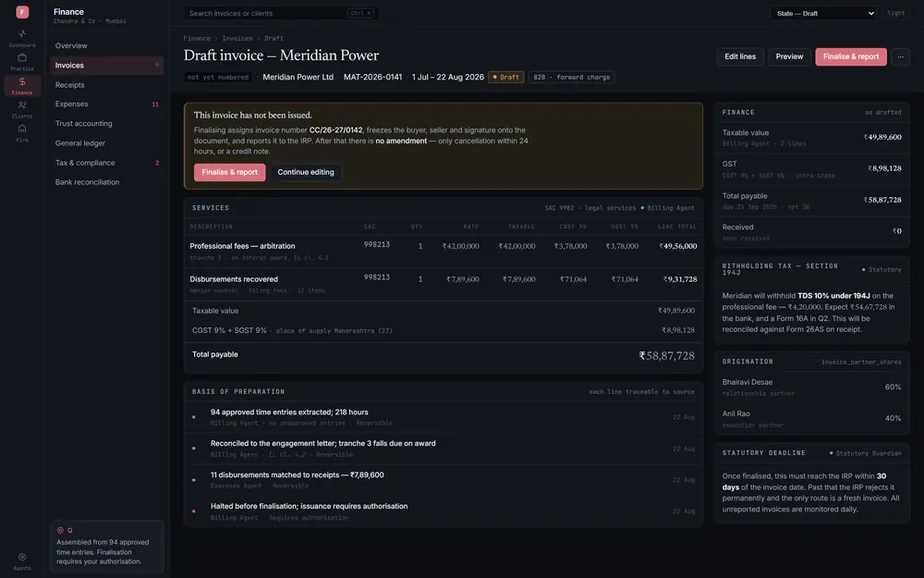Click the Q assistant message card
This screenshot has width=924, height=578.
coord(106,547)
